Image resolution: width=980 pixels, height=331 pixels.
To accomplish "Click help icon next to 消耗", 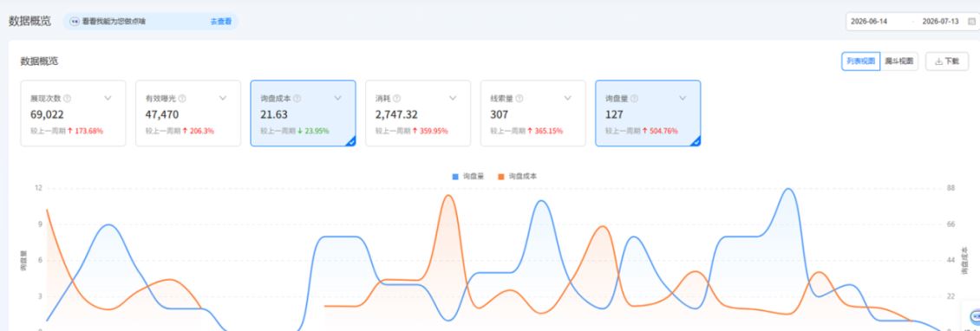I will 397,98.
